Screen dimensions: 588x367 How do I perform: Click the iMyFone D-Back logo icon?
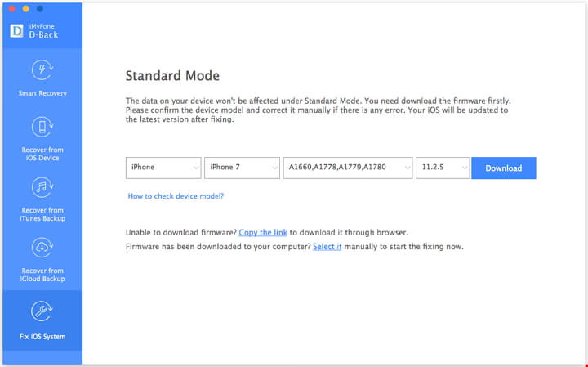tap(16, 31)
